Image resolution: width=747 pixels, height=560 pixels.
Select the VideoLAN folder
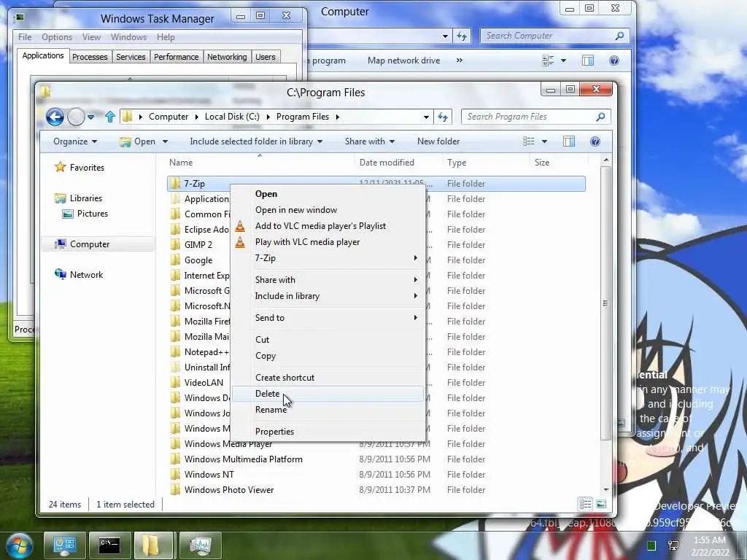(204, 383)
